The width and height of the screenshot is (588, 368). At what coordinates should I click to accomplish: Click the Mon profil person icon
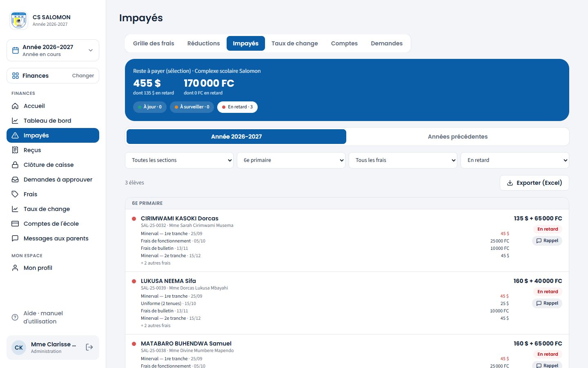pyautogui.click(x=15, y=268)
